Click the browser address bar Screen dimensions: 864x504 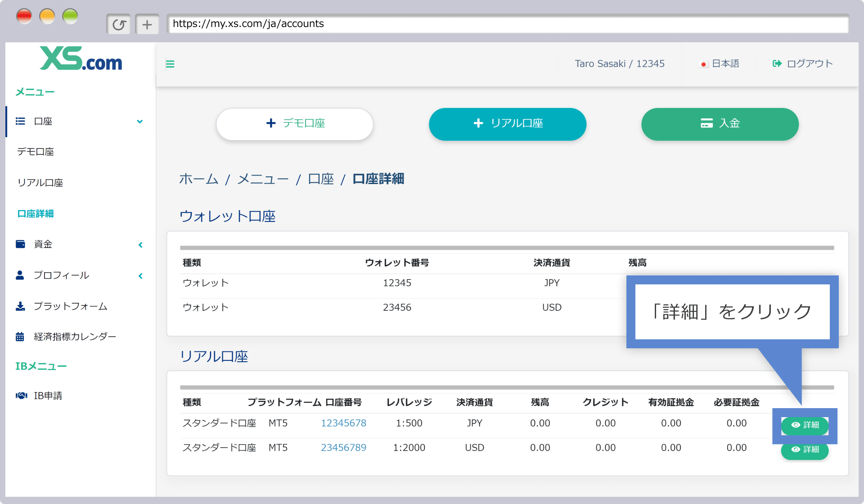[508, 24]
